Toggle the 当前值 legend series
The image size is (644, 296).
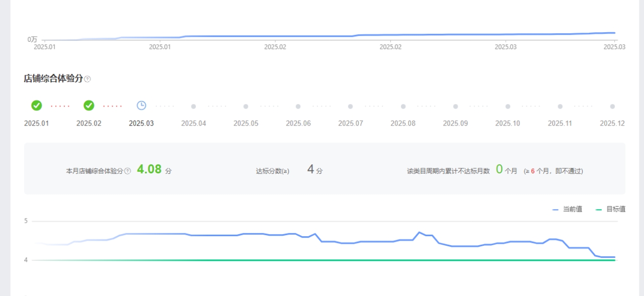pyautogui.click(x=568, y=210)
